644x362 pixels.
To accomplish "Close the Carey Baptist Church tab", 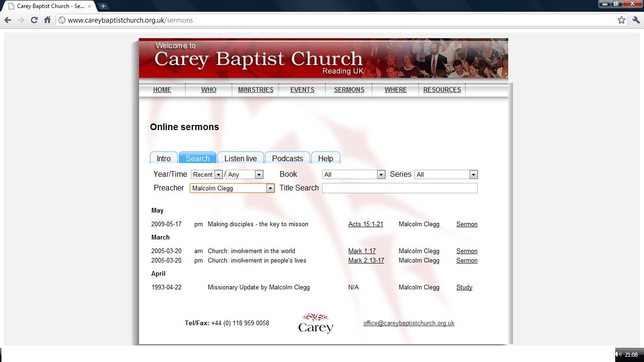I will pyautogui.click(x=90, y=6).
